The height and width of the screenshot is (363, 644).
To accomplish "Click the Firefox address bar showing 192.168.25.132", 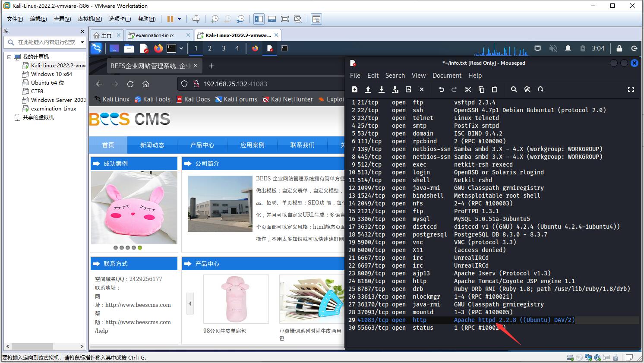I will pyautogui.click(x=261, y=84).
